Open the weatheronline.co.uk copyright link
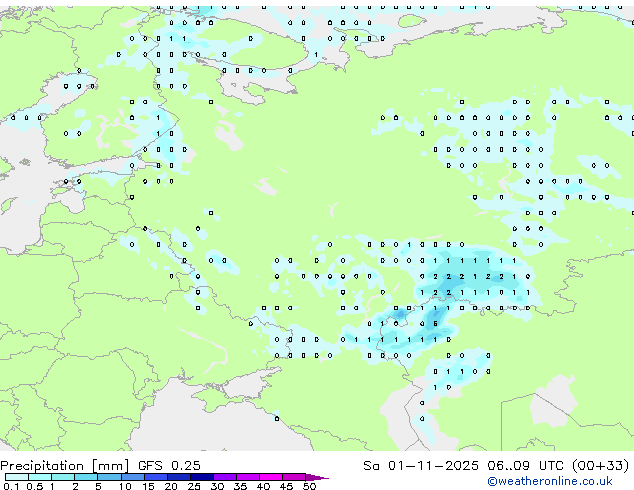This screenshot has width=634, height=490. point(550,481)
